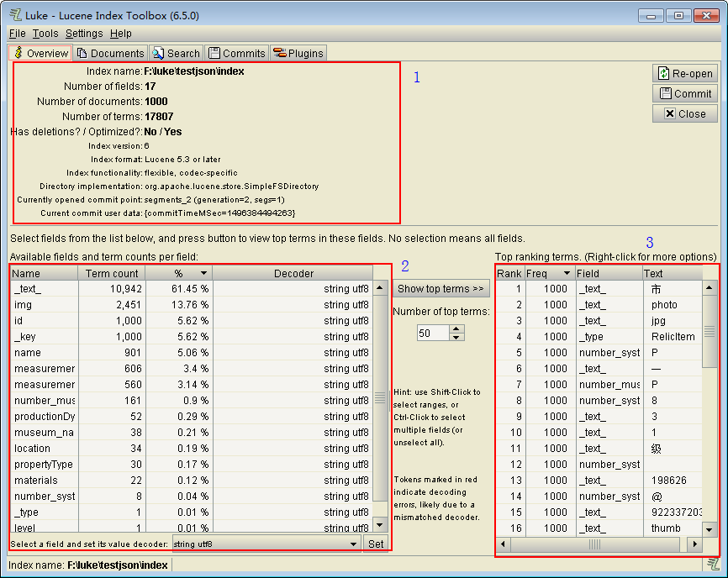Select the rank 3 jpg term row
The height and width of the screenshot is (578, 728).
click(x=599, y=321)
